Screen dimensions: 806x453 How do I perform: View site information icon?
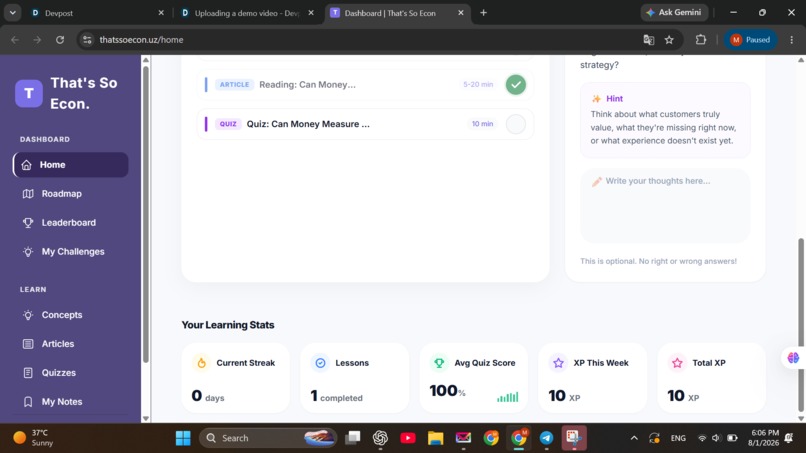click(x=87, y=40)
